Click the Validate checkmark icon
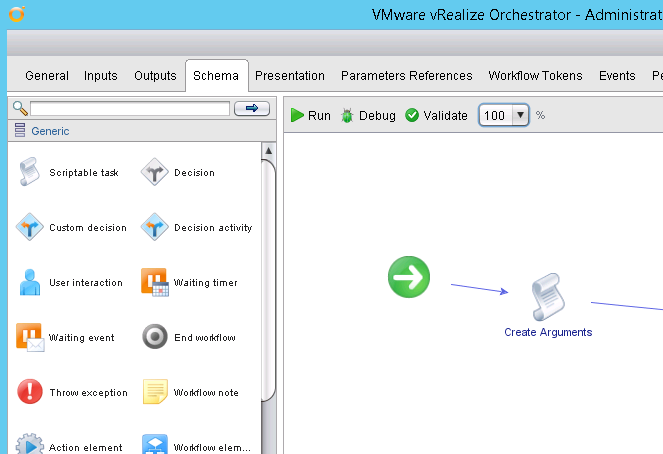663x454 pixels. point(411,115)
